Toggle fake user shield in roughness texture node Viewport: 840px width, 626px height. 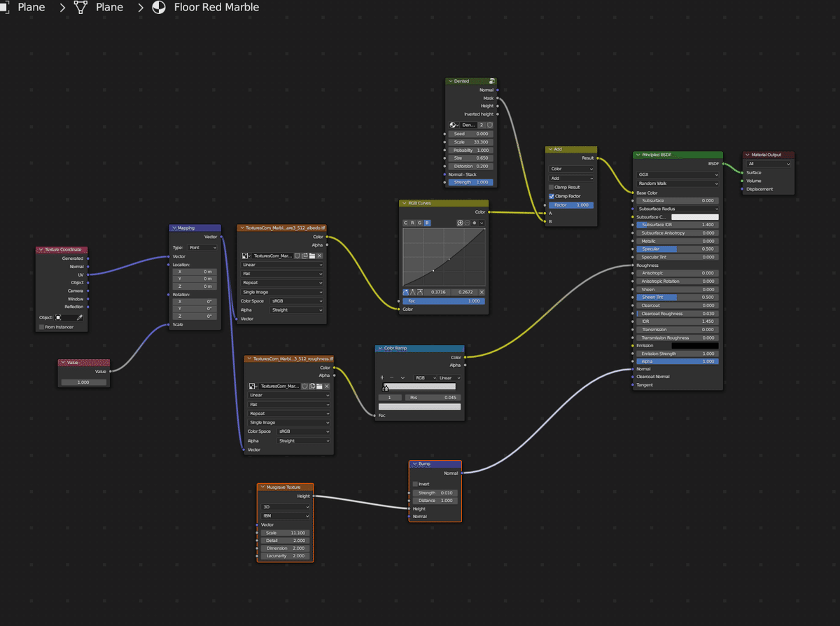pyautogui.click(x=304, y=386)
